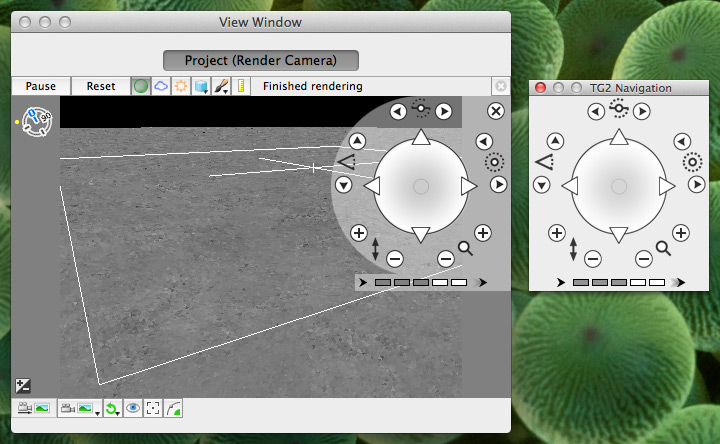Open the blue cube object display dropdown
This screenshot has width=720, height=444.
click(x=201, y=86)
